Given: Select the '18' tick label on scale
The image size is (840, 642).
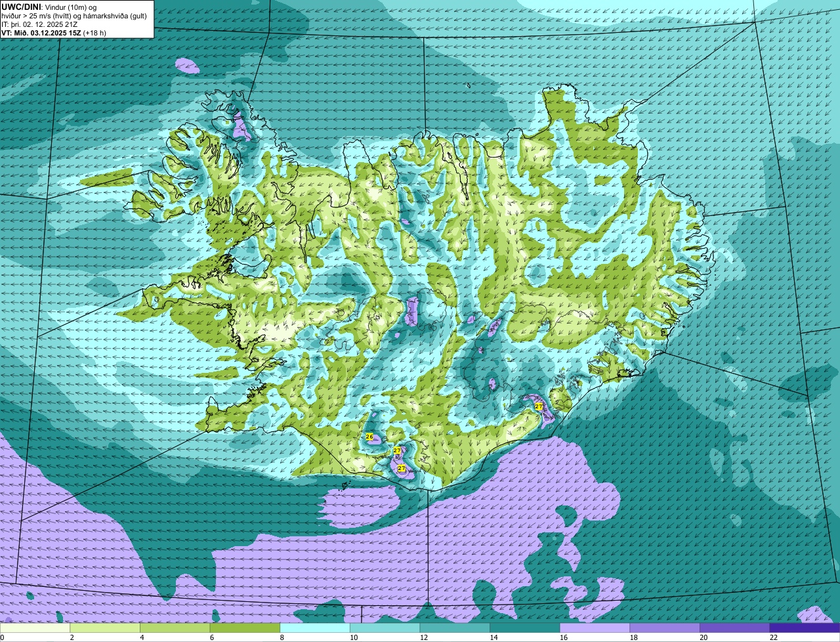Looking at the screenshot, I should [x=633, y=637].
